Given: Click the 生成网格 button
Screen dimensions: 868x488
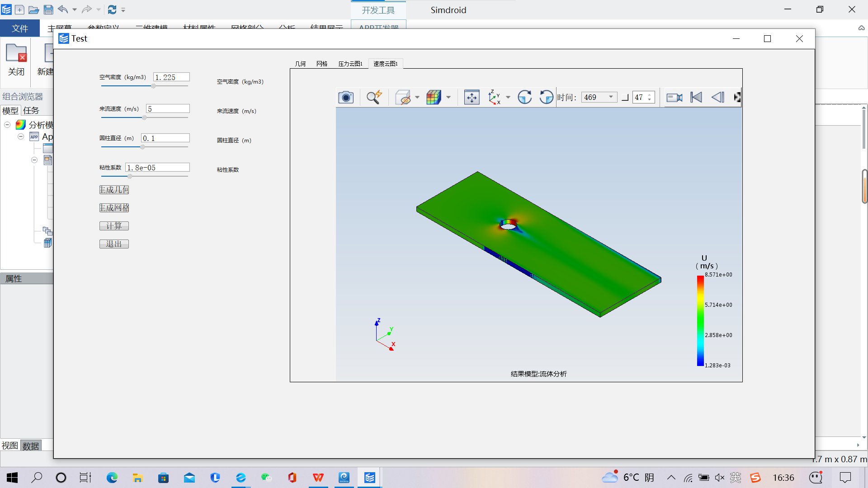Looking at the screenshot, I should (114, 208).
